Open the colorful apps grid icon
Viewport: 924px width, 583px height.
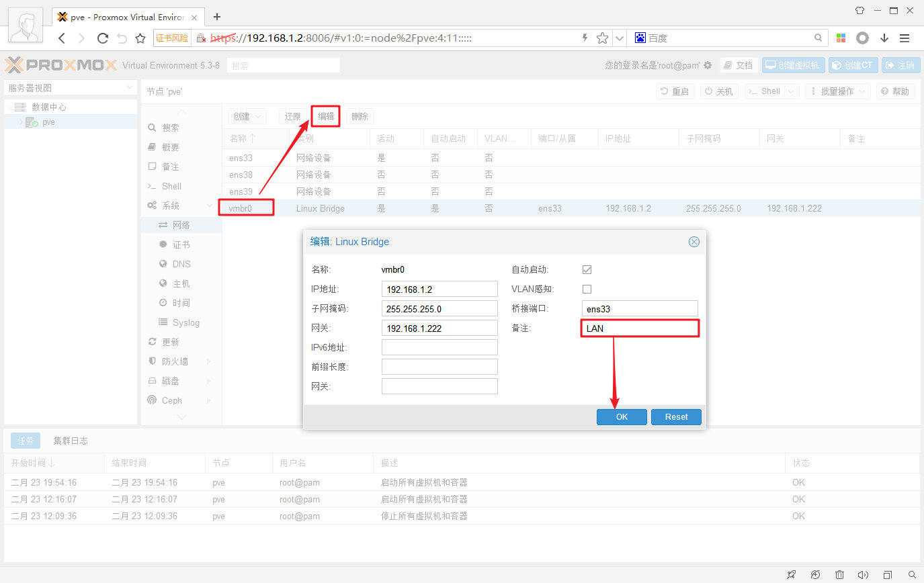[841, 38]
